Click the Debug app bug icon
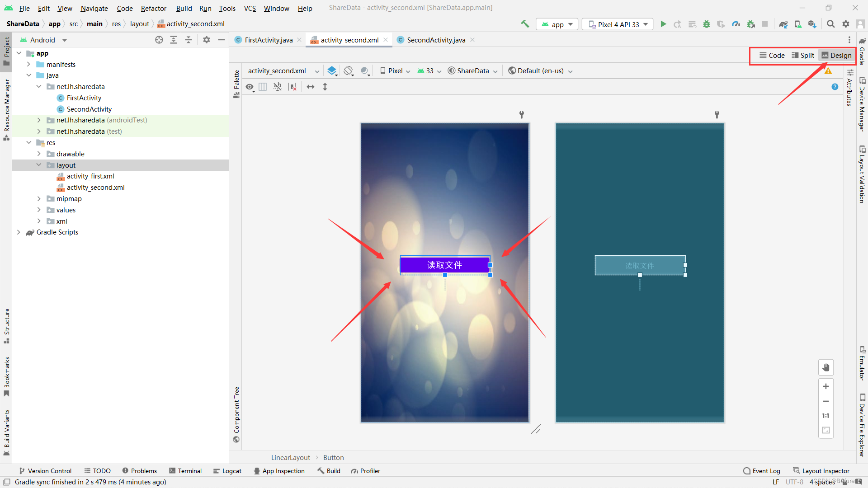The width and height of the screenshot is (868, 488). tap(707, 24)
